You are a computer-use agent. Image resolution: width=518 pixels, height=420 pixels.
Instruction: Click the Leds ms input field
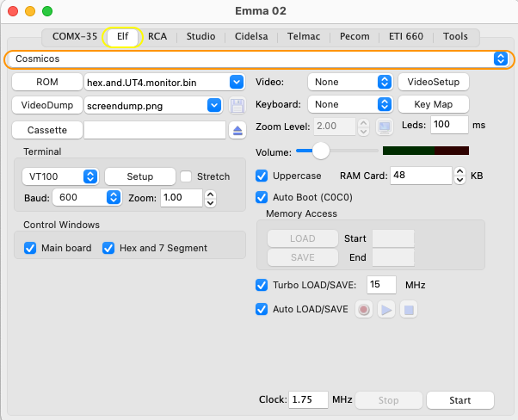[449, 125]
